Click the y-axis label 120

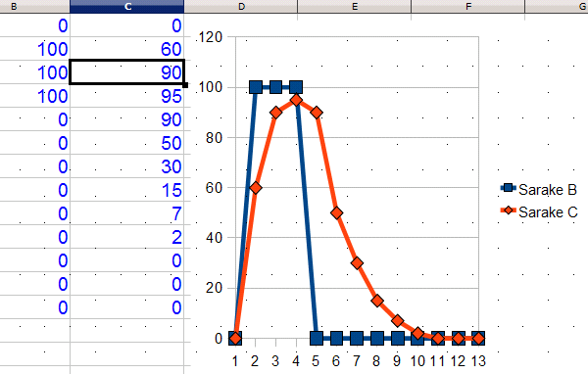(211, 37)
